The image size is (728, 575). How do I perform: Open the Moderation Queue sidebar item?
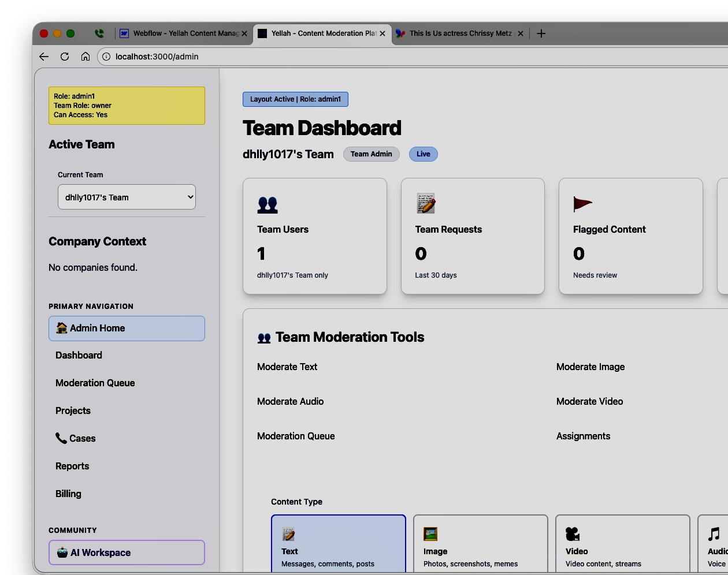(x=95, y=383)
